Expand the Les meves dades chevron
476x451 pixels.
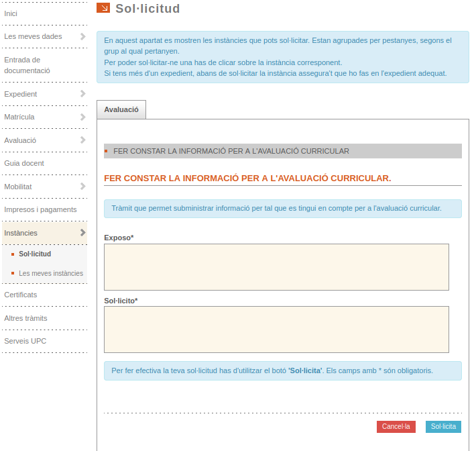click(x=82, y=36)
